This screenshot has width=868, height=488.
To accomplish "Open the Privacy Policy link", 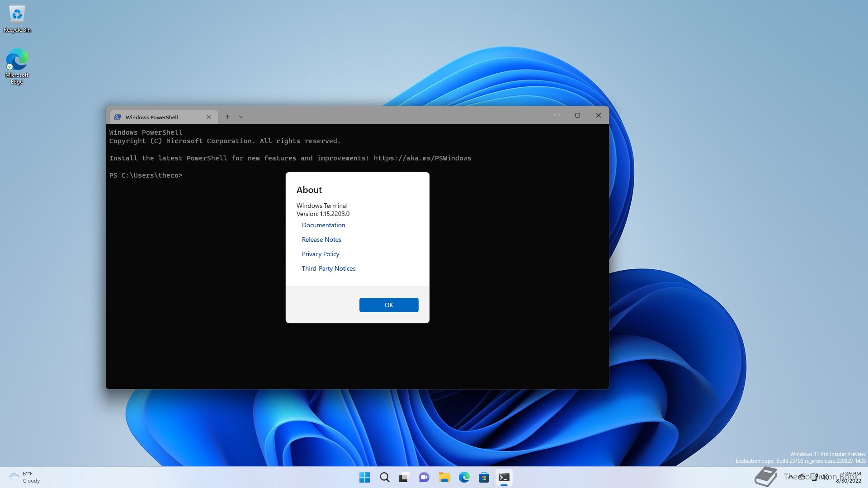I will [321, 254].
